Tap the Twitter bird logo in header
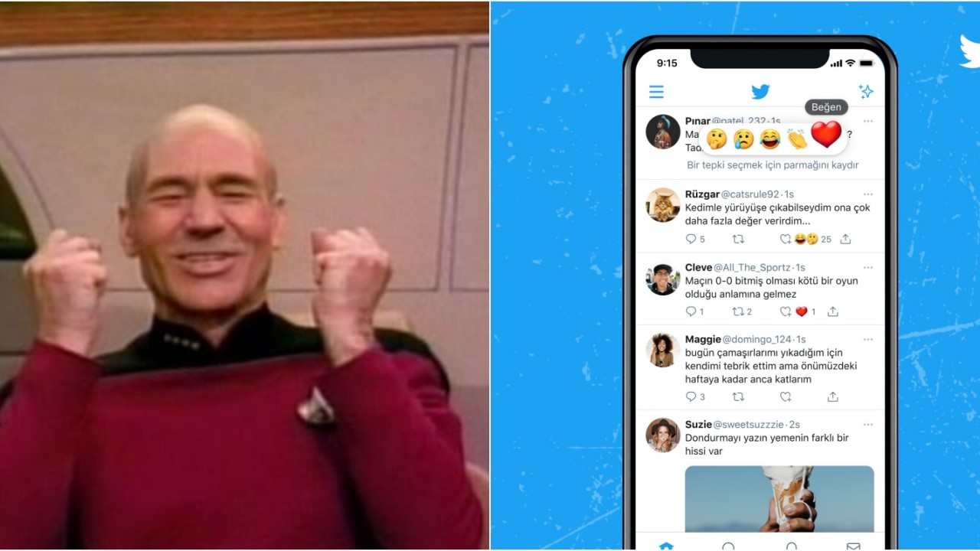 click(x=760, y=92)
